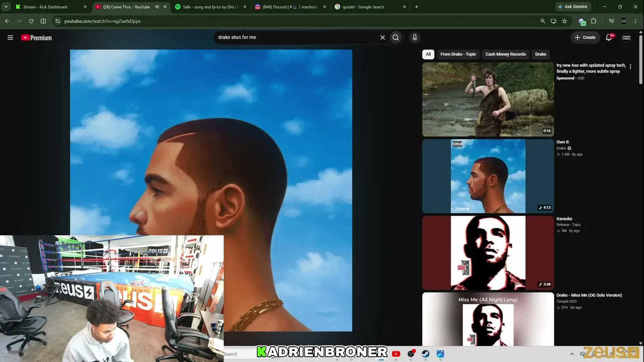Edit the 'drake shot for me' search field

297,37
